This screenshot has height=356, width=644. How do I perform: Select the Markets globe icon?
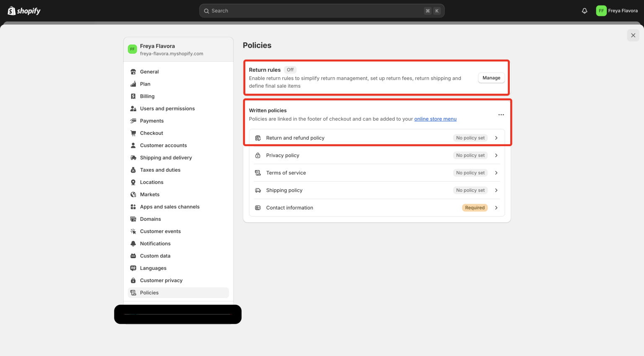click(x=133, y=194)
